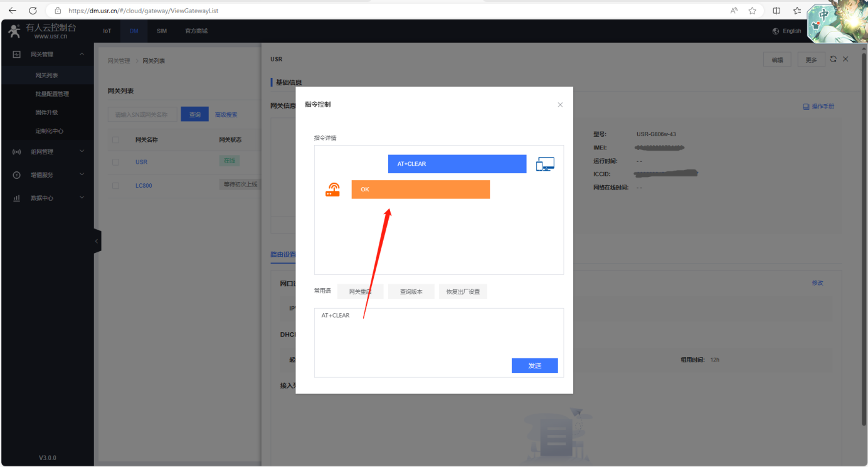Viewport: 868px width, 467px height.
Task: Select the 路由设置 tab
Action: tap(283, 255)
